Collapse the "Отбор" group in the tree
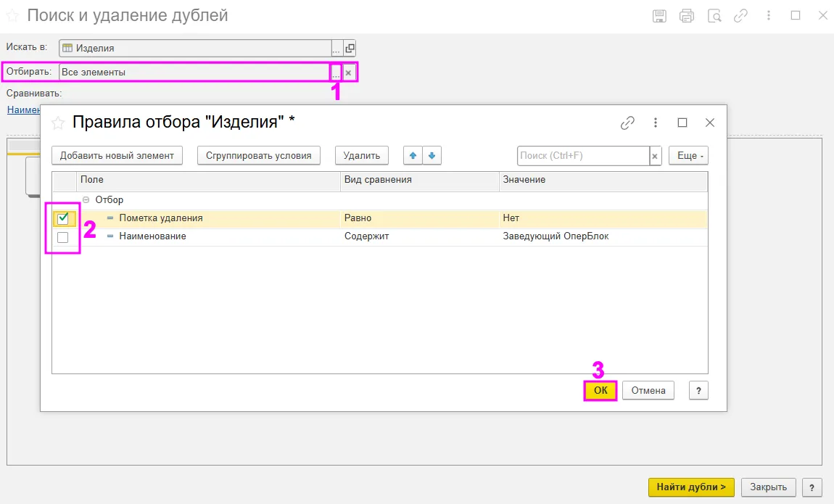 pyautogui.click(x=86, y=200)
